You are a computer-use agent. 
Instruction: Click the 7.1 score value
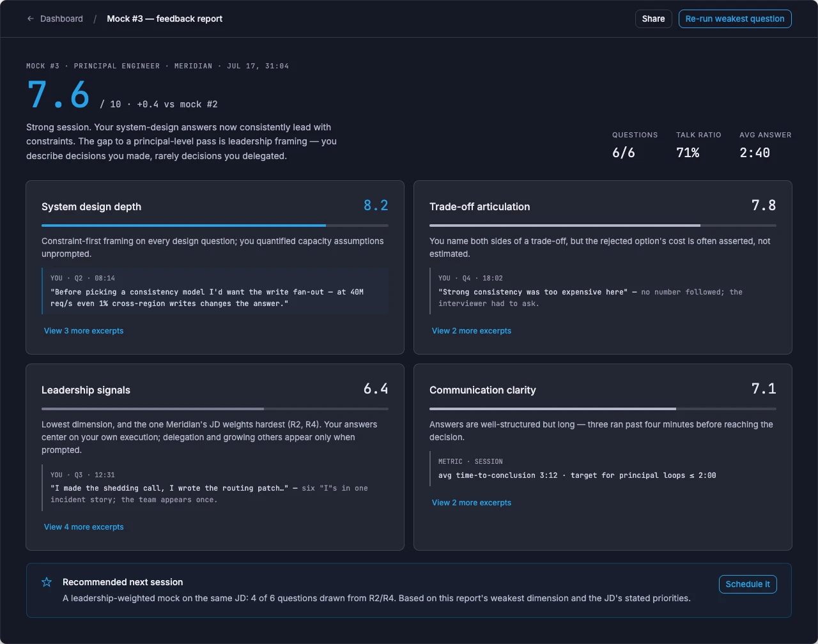(x=764, y=389)
